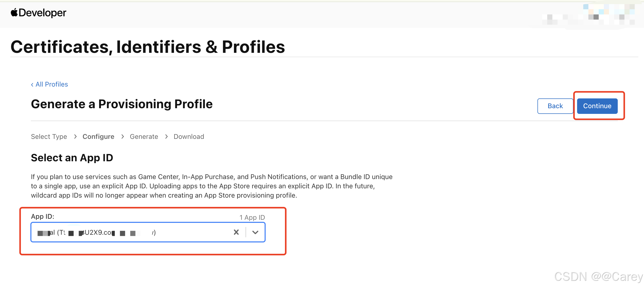The width and height of the screenshot is (644, 287).
Task: Click chevron between Select Type and Configure
Action: click(75, 137)
